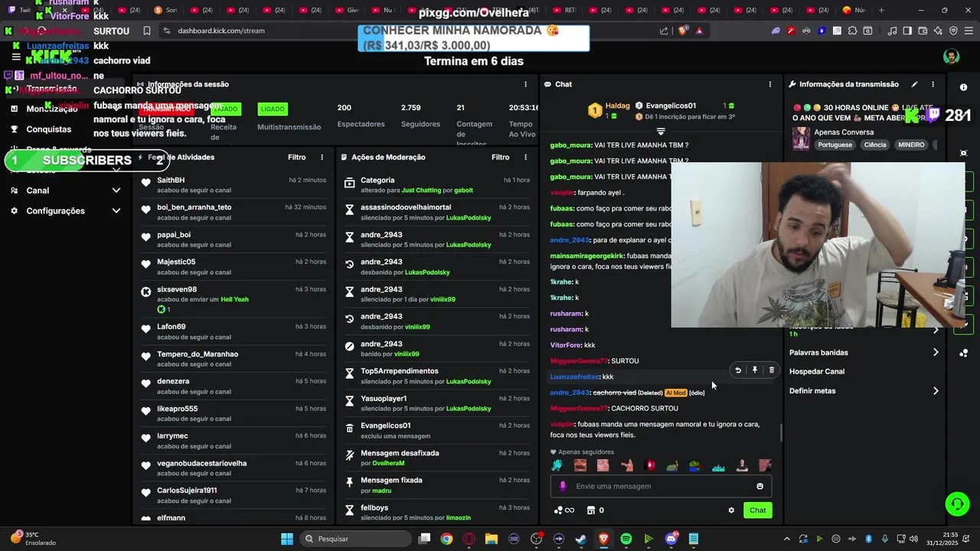
Task: Click the Ciência tag
Action: [x=875, y=145]
